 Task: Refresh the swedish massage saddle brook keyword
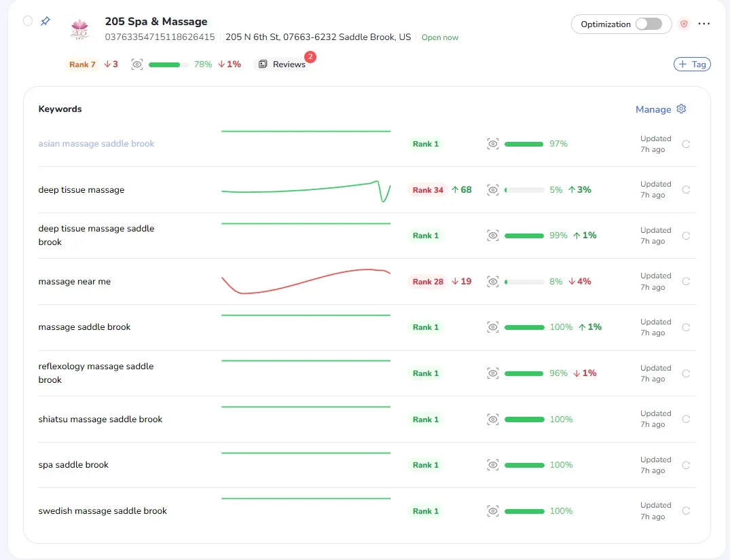(x=686, y=510)
